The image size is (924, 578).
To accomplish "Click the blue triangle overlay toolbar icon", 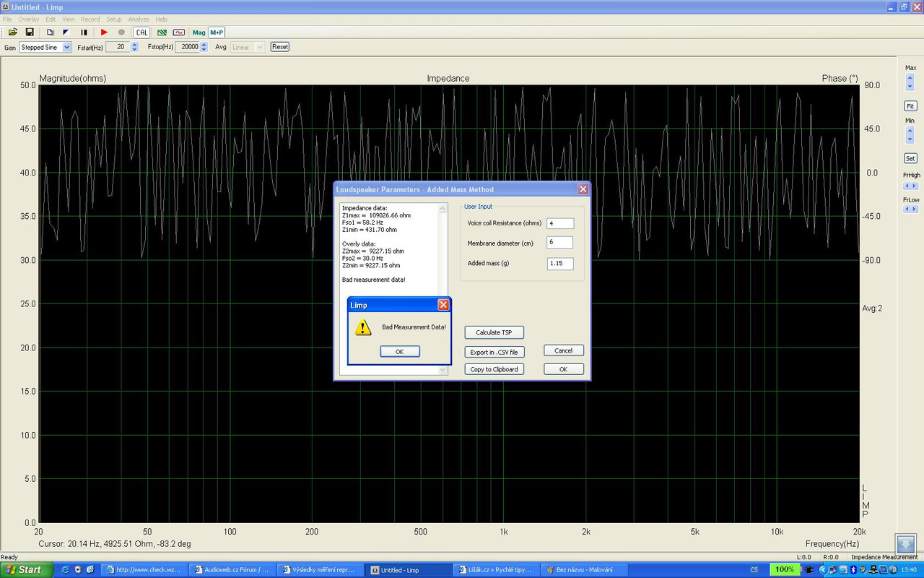I will click(66, 33).
